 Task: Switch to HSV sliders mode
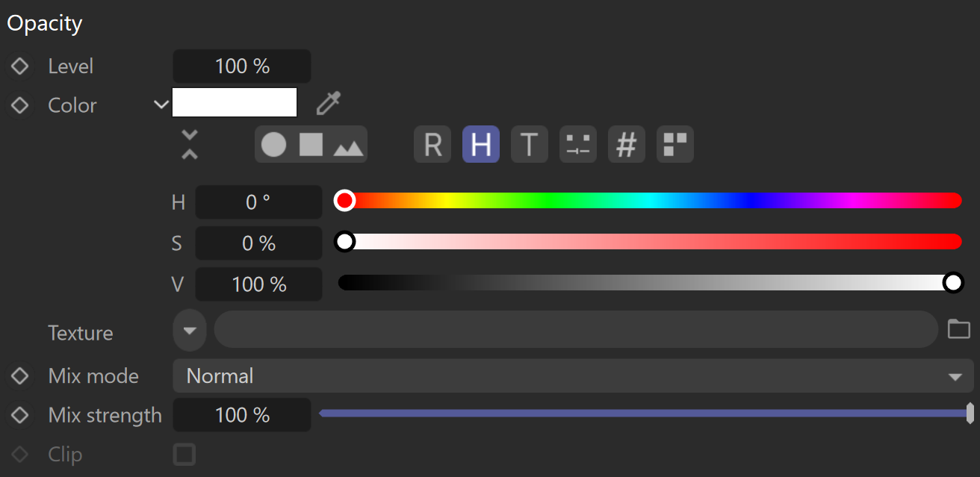click(x=481, y=144)
